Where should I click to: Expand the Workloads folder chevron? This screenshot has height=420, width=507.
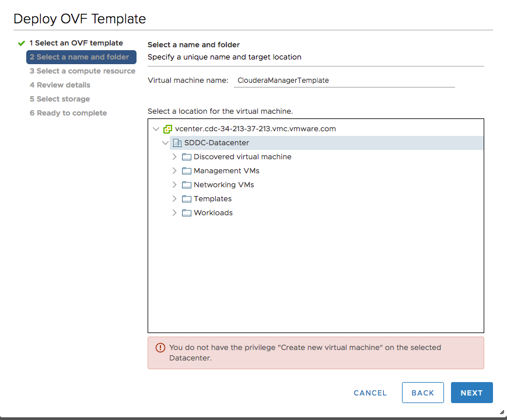pyautogui.click(x=174, y=213)
